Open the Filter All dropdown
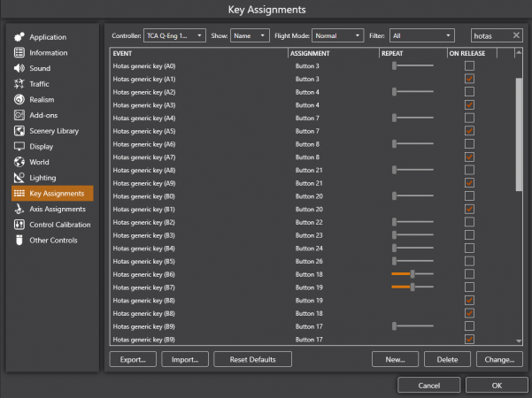Screen dimensions: 532x398 click(x=421, y=35)
